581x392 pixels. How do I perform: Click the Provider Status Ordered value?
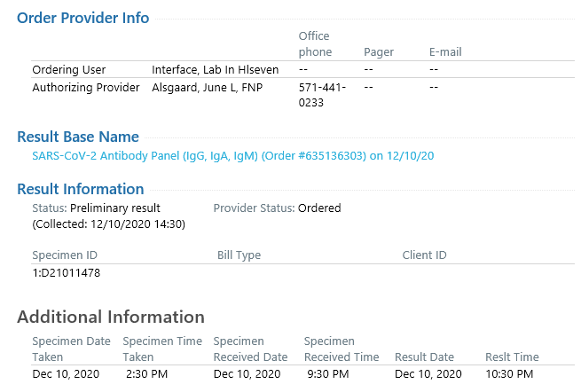pyautogui.click(x=319, y=208)
